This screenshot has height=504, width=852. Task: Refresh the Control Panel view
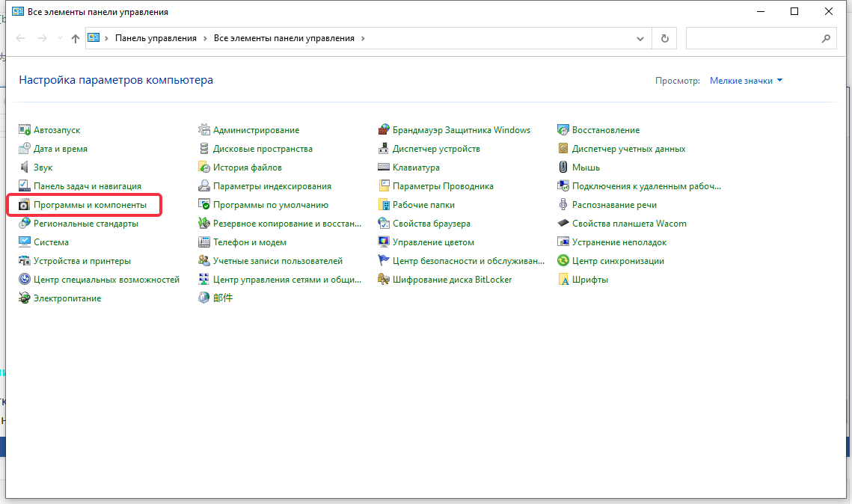[664, 39]
